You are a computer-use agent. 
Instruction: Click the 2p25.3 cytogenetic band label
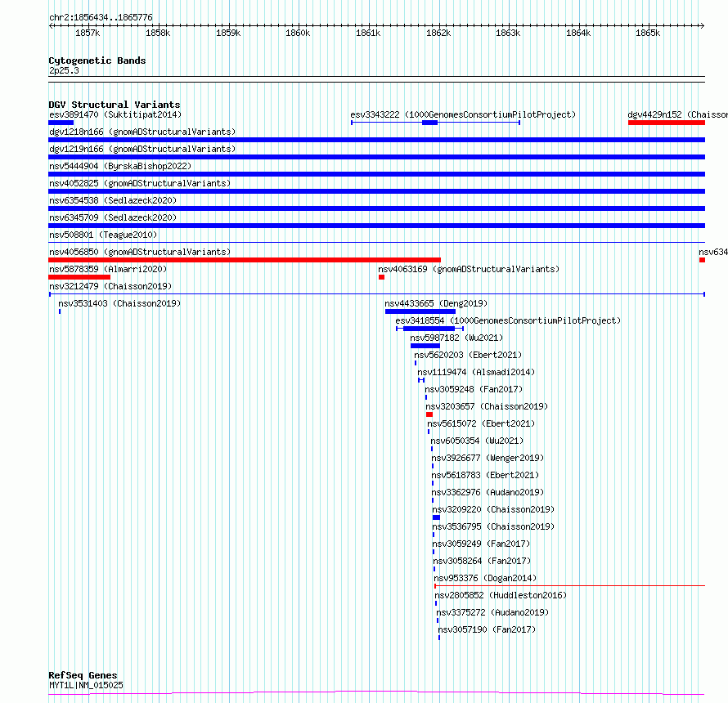point(64,70)
